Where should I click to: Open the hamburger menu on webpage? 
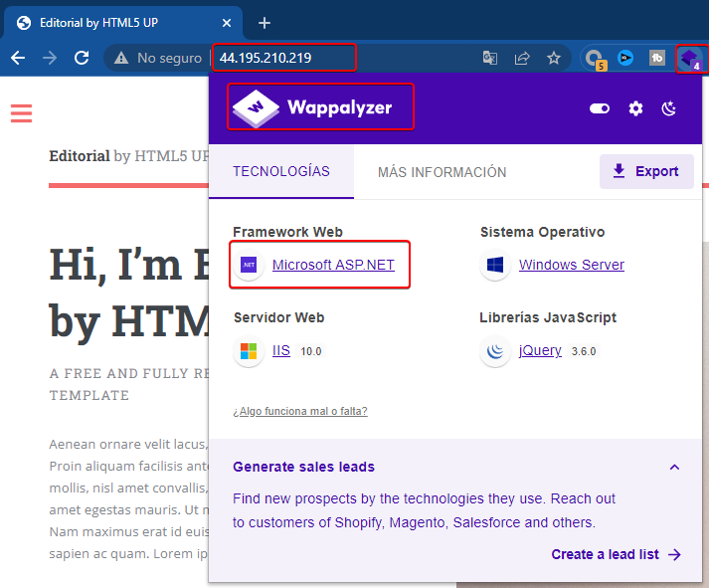coord(22,113)
